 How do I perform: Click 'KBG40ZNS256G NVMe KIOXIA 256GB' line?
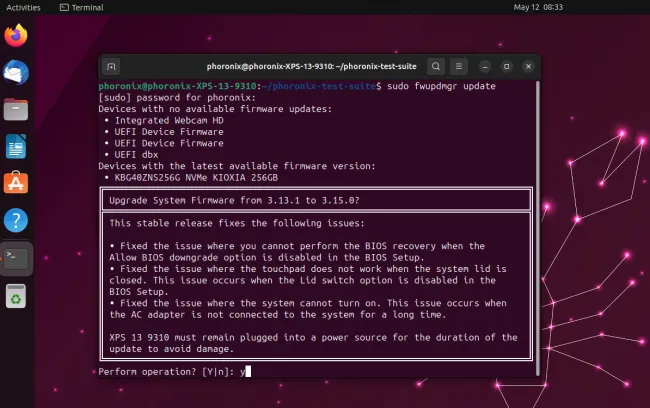pos(196,177)
